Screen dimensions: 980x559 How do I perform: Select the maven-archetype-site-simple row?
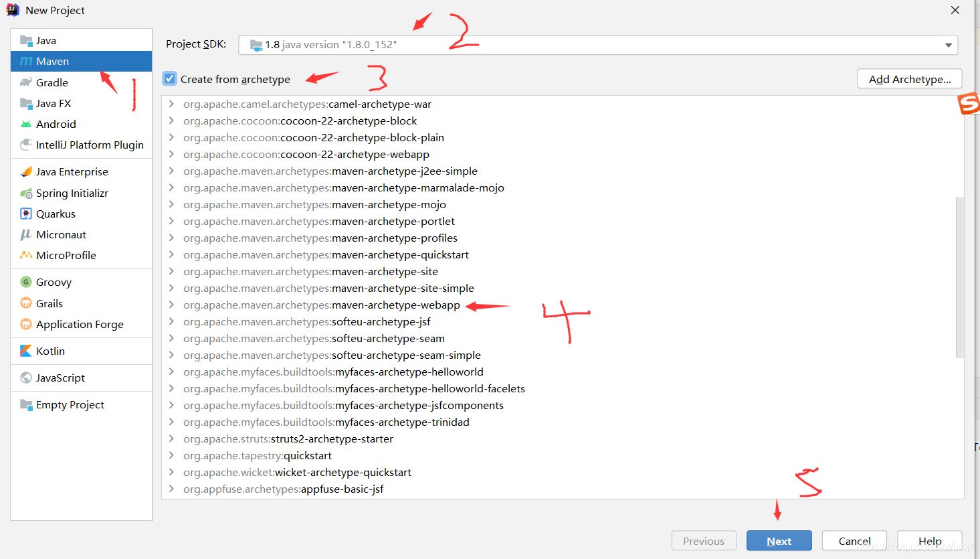pyautogui.click(x=559, y=288)
